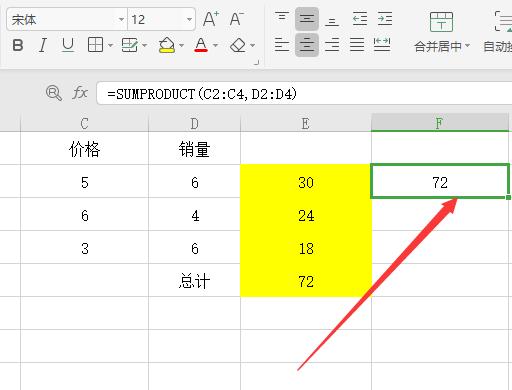Decrease indent icon
The height and width of the screenshot is (390, 512).
tap(360, 19)
